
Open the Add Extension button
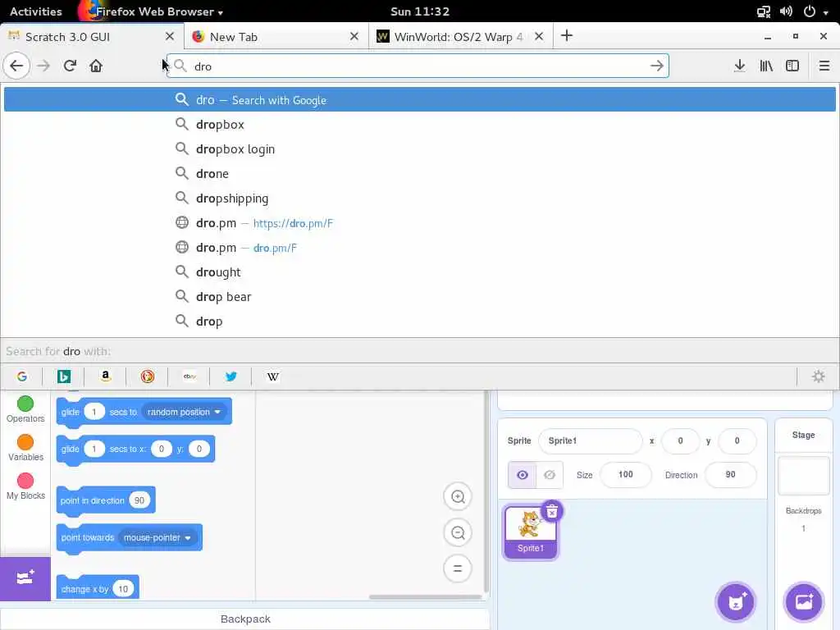25,578
